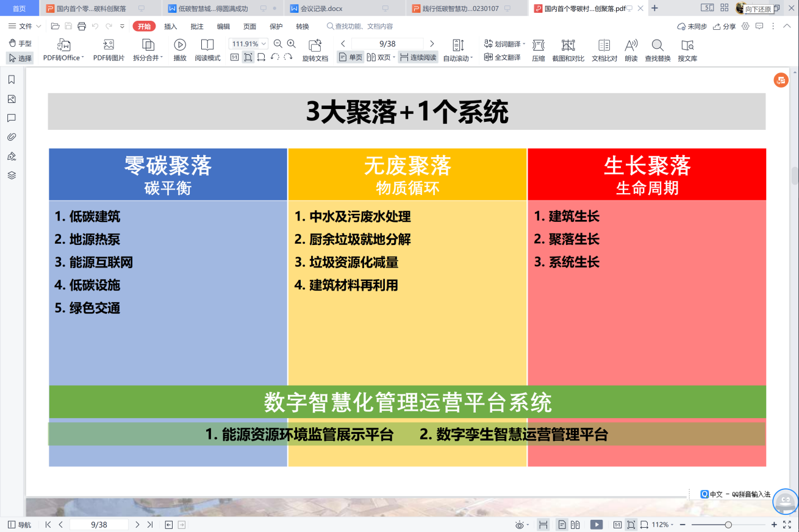Click the 压缩 compress icon
The height and width of the screenshot is (532, 799).
click(x=538, y=45)
